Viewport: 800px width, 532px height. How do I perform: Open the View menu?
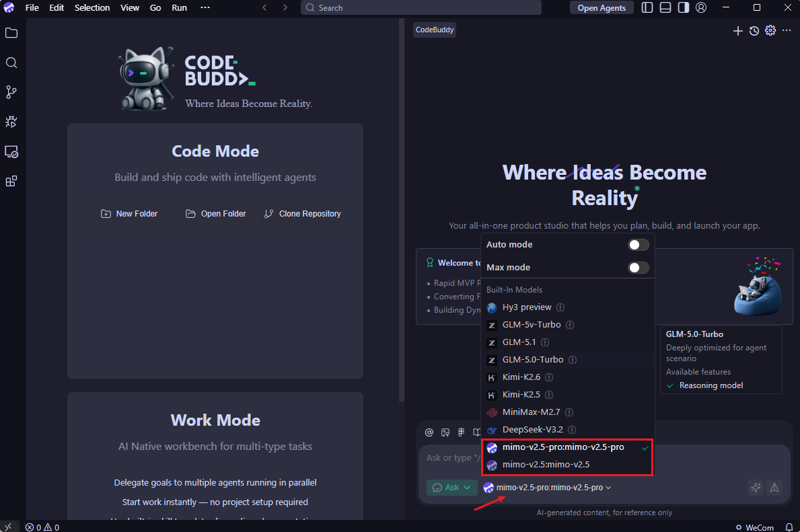pyautogui.click(x=130, y=7)
